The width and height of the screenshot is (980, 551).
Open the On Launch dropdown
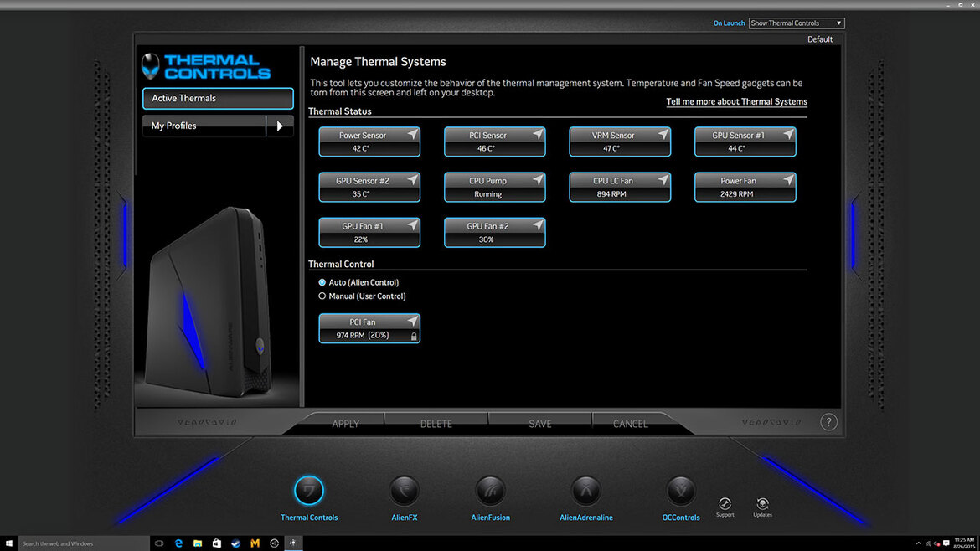[x=797, y=23]
